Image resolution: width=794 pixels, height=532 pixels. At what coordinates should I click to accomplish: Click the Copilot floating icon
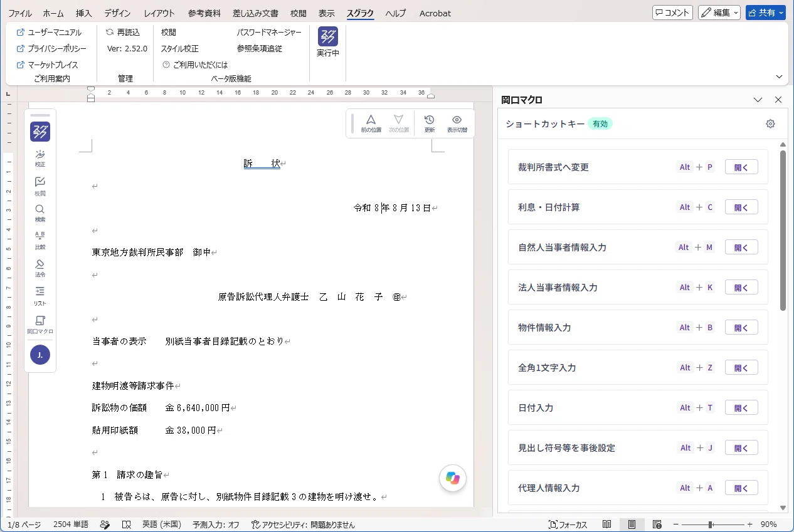pos(453,478)
